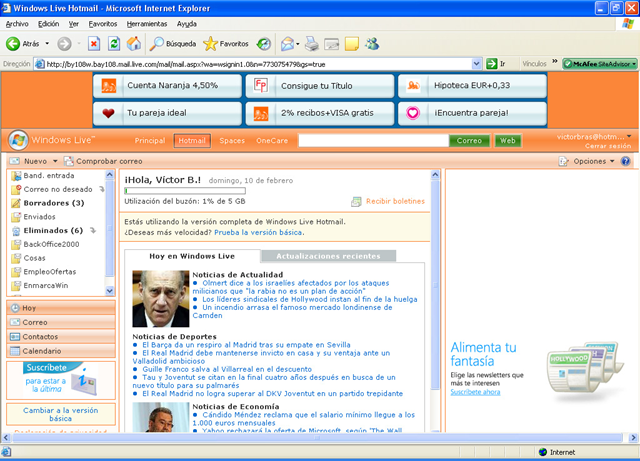Open the Messenger buddy icon
This screenshot has height=461, width=640.
(372, 44)
